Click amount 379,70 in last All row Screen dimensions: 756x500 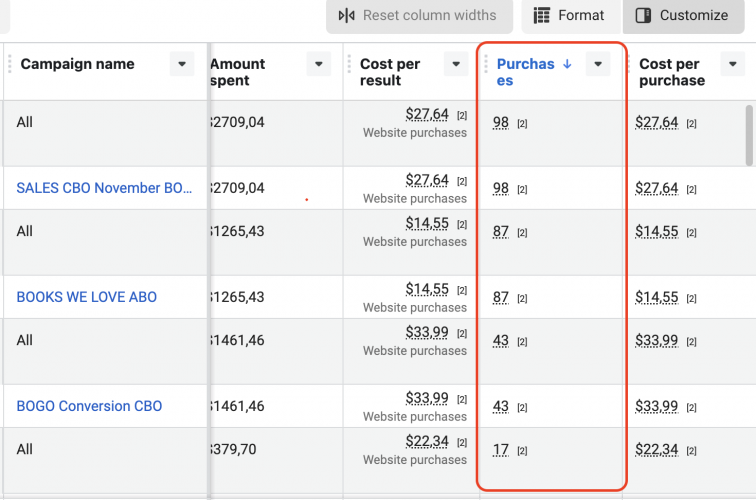click(233, 449)
